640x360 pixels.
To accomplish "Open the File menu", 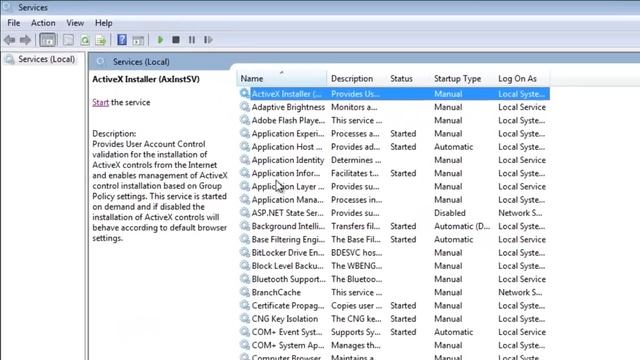I will (x=13, y=23).
